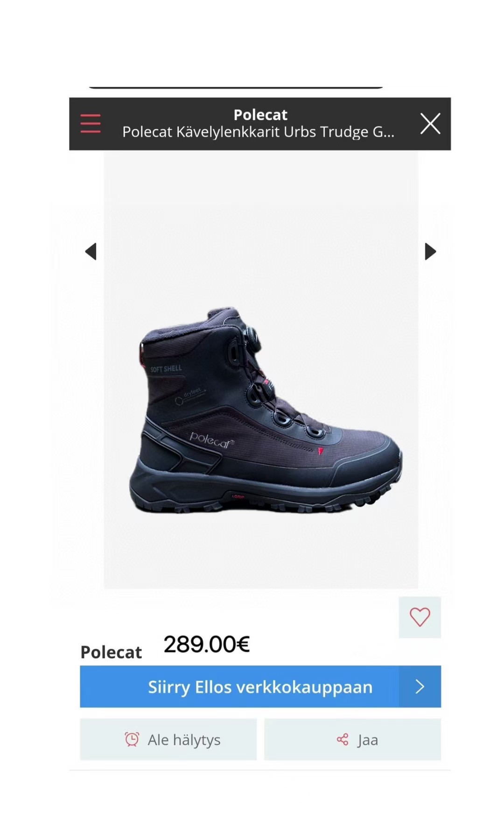Image resolution: width=504 pixels, height=814 pixels.
Task: Open the red hamburger menu
Action: 91,124
